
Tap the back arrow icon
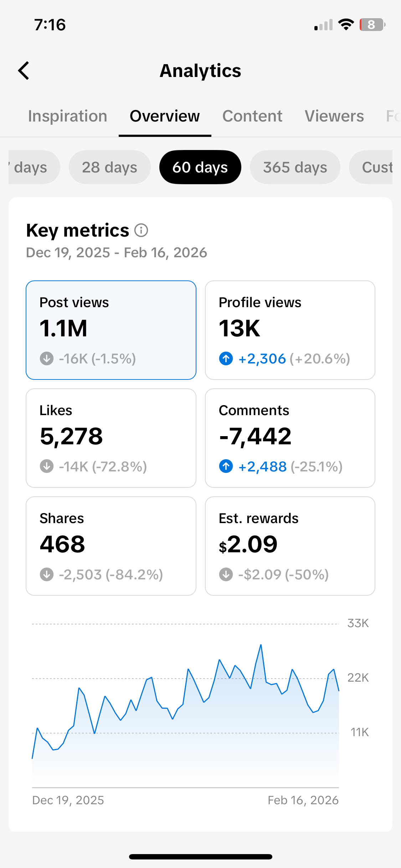click(24, 71)
